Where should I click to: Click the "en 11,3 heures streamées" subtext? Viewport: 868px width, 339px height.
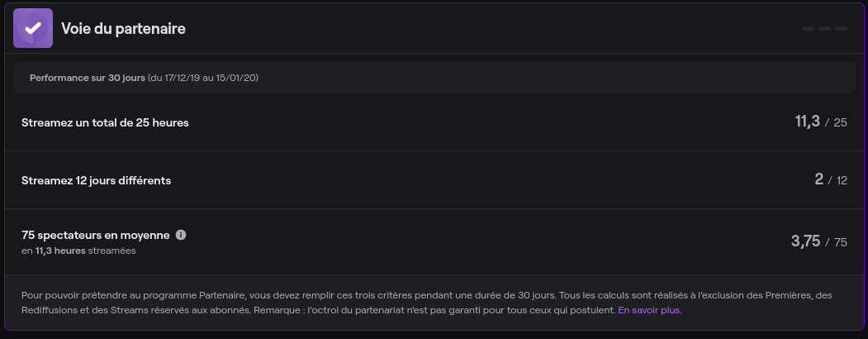[x=78, y=251]
